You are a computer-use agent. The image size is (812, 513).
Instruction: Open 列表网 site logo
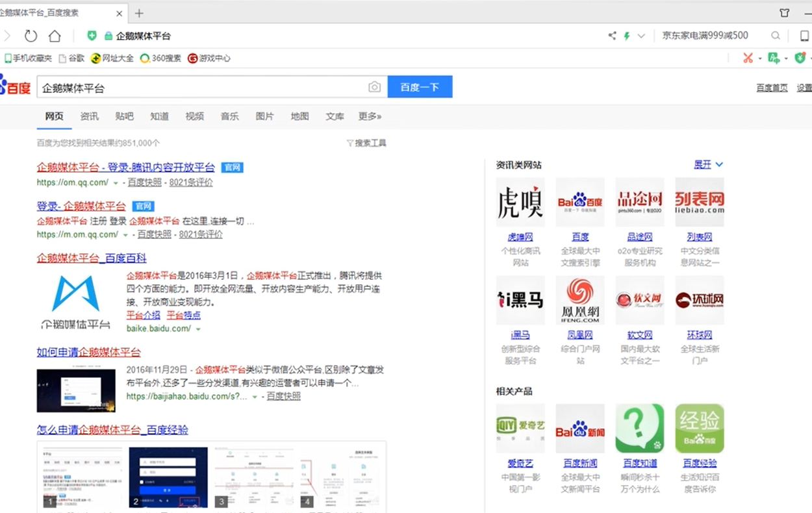coord(700,202)
